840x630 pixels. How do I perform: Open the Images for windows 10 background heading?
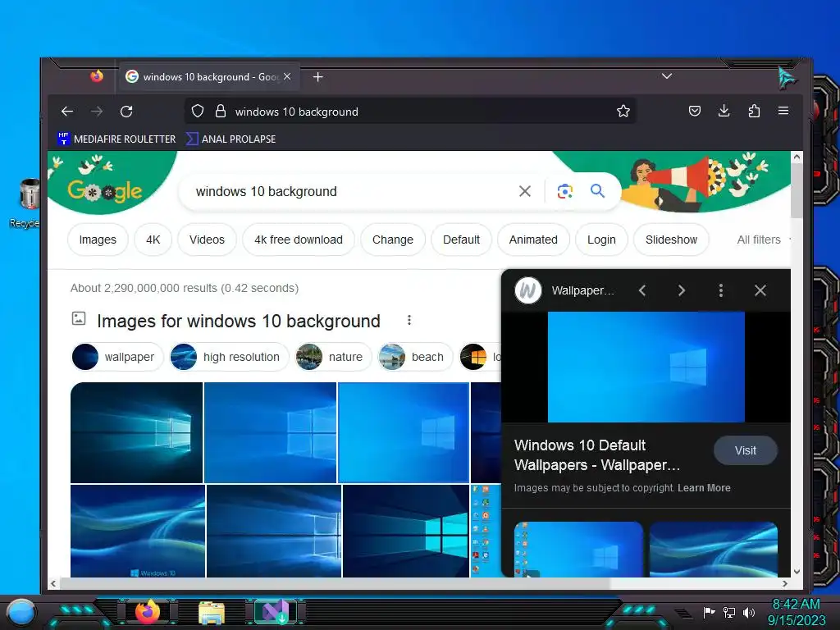point(239,321)
